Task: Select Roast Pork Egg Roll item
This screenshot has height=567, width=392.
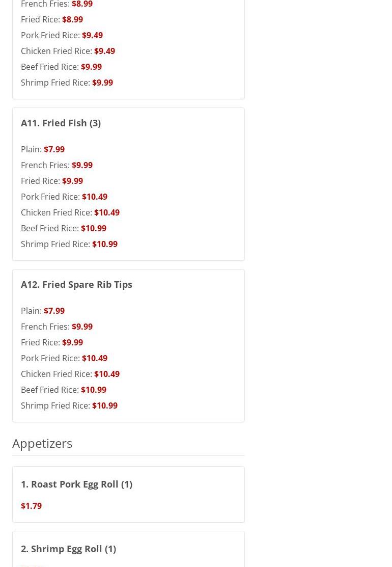Action: point(76,484)
